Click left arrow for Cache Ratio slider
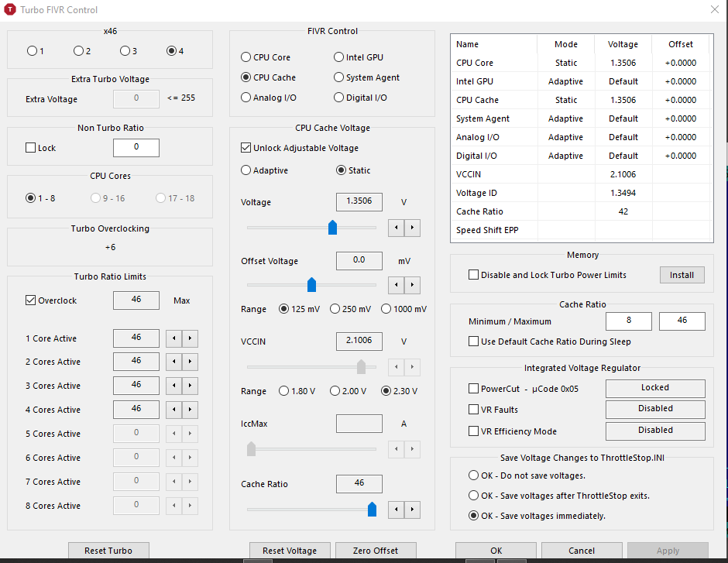The height and width of the screenshot is (563, 728). (x=396, y=510)
